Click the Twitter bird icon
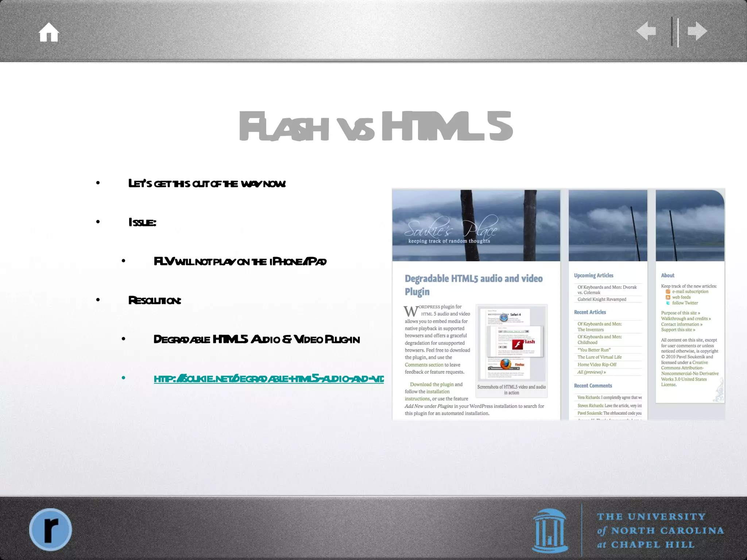 tap(668, 303)
